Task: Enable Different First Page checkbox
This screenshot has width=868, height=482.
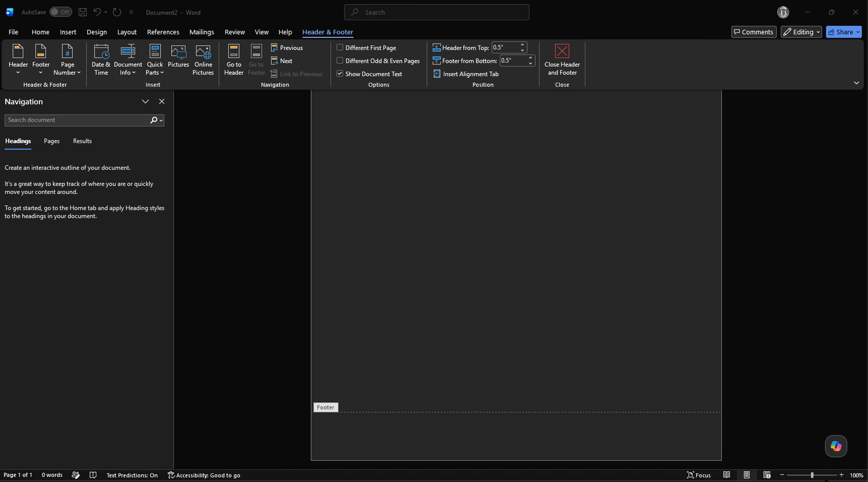Action: click(340, 47)
